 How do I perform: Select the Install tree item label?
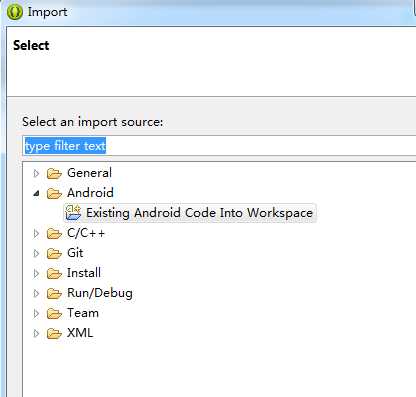pyautogui.click(x=84, y=273)
